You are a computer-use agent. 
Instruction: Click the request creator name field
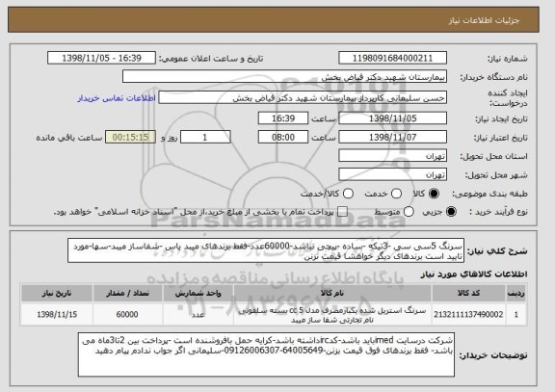coord(303,98)
